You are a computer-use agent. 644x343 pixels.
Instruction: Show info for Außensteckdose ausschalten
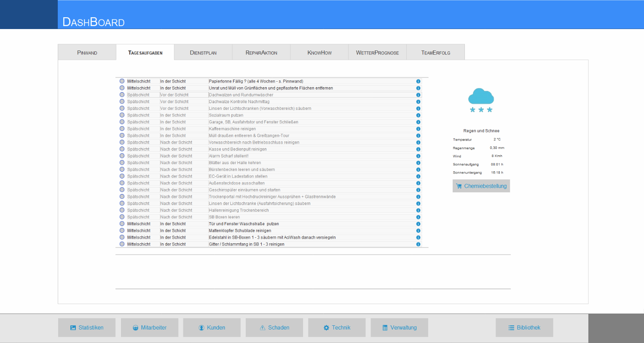[x=418, y=183]
